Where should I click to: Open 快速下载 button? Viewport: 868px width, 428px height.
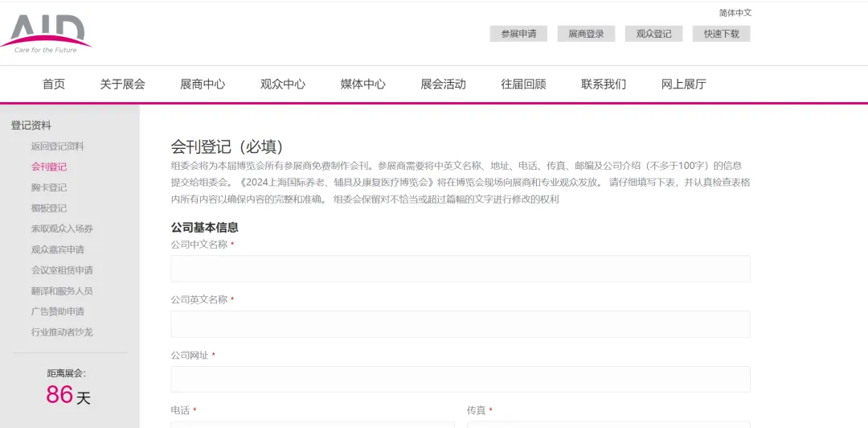721,34
